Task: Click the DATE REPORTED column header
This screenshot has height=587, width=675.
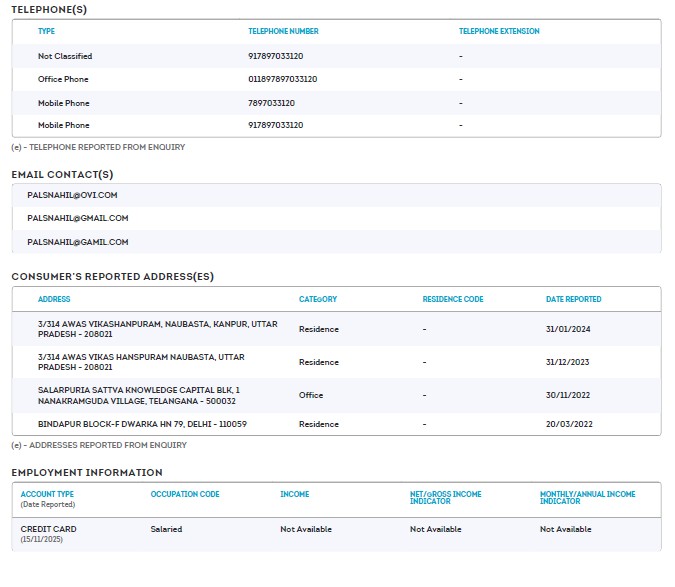Action: 573,299
